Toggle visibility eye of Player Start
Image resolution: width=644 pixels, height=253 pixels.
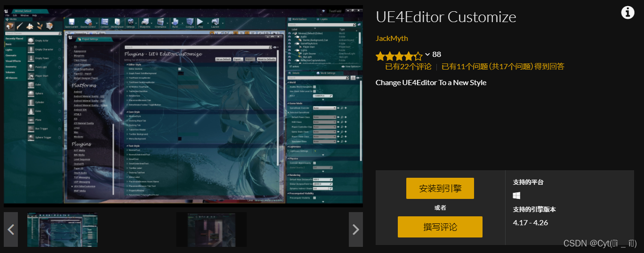tap(290, 47)
